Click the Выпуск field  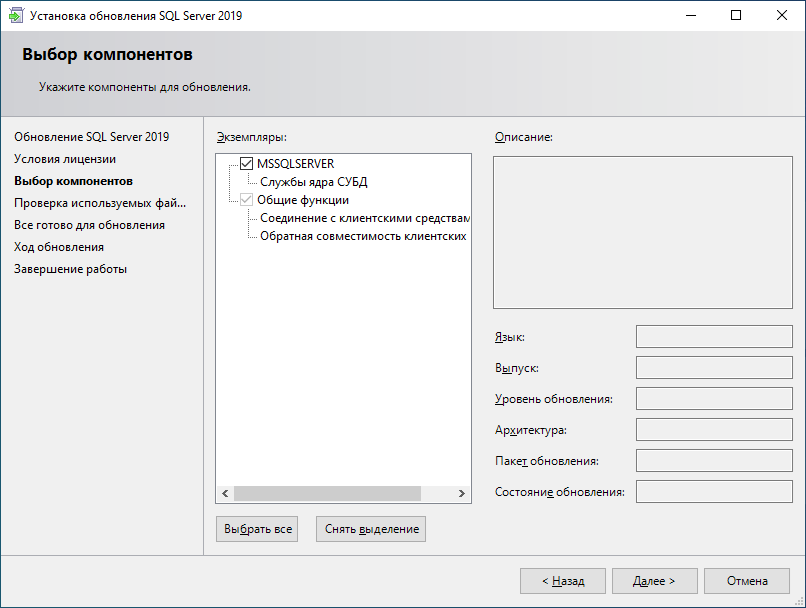coord(714,367)
